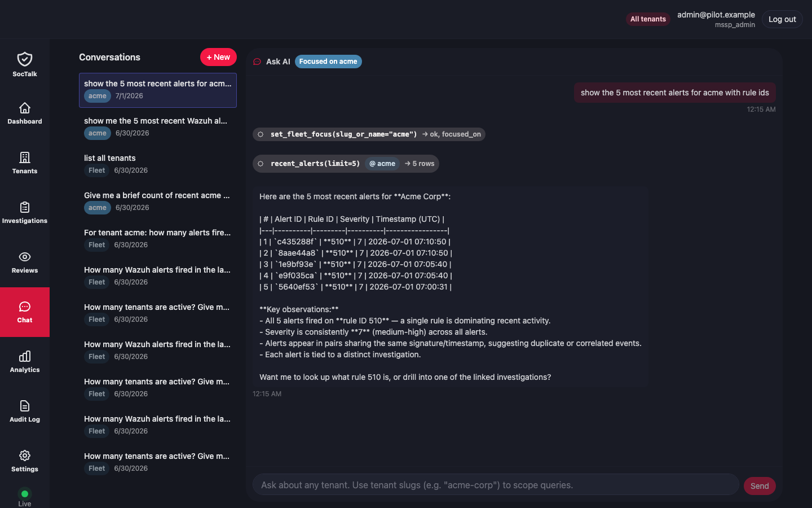812x508 pixels.
Task: Click the All tenants badge
Action: click(648, 19)
